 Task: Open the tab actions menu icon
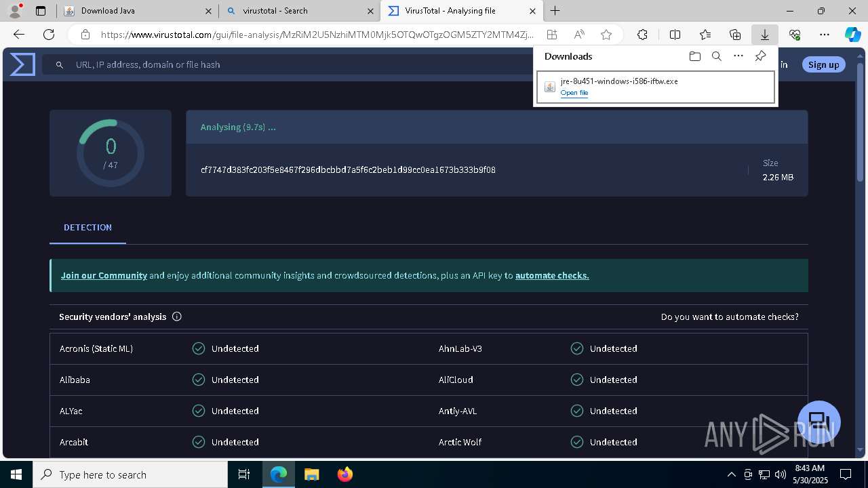[x=41, y=11]
